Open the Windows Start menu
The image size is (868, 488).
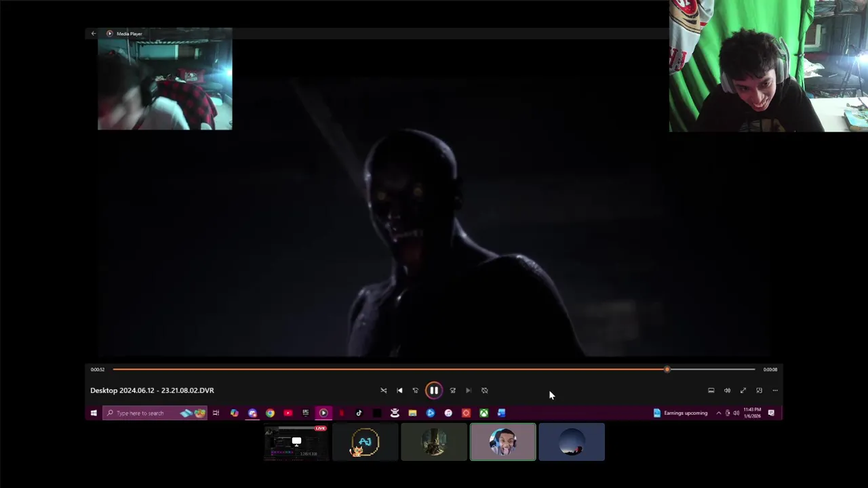point(94,413)
